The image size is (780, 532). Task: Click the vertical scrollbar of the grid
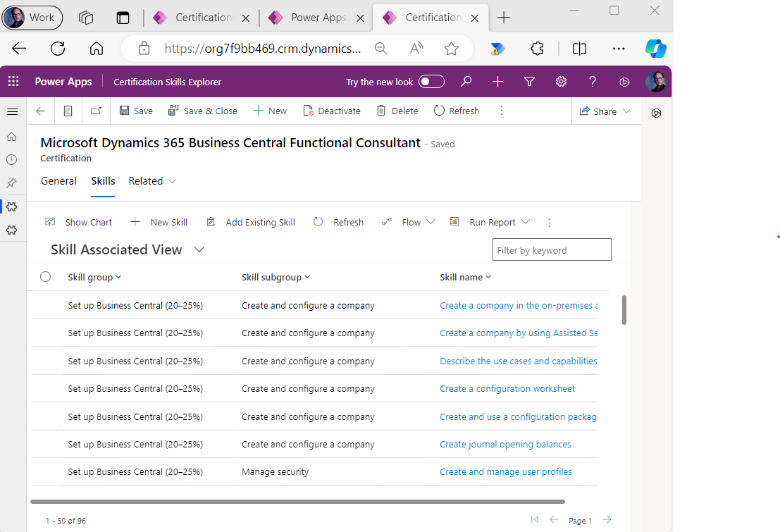click(624, 309)
